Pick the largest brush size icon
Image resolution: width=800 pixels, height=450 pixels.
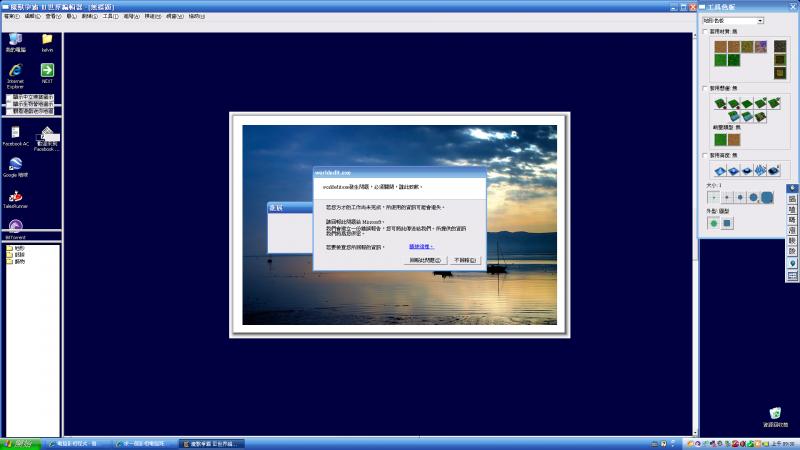click(x=767, y=197)
